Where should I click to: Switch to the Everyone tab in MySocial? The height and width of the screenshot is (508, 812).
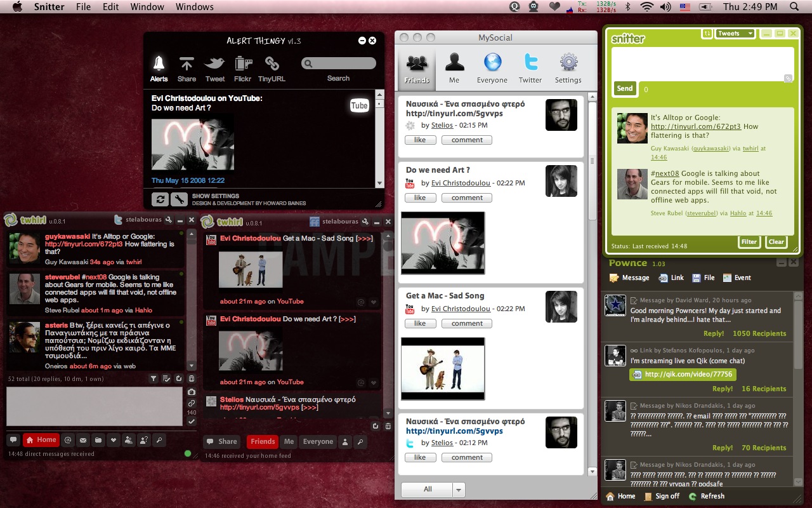492,69
